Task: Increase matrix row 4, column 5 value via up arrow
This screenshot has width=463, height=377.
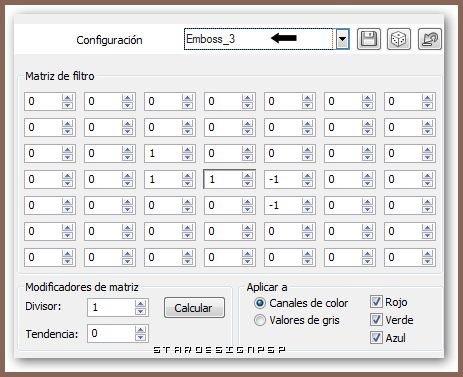Action: click(x=307, y=175)
